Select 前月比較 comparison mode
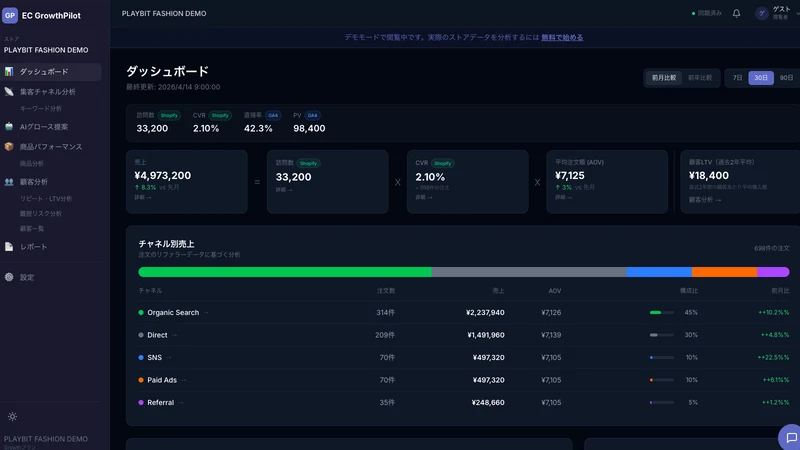Screen dimensions: 800x450 tap(664, 78)
